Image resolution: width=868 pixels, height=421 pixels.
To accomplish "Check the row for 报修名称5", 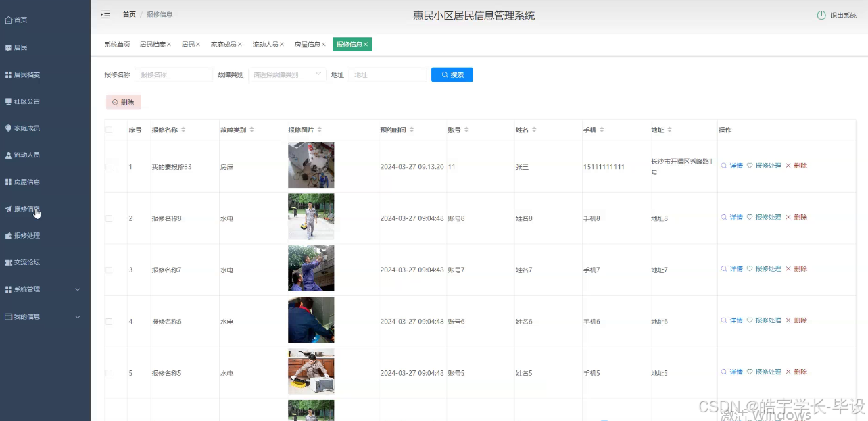I will [109, 373].
